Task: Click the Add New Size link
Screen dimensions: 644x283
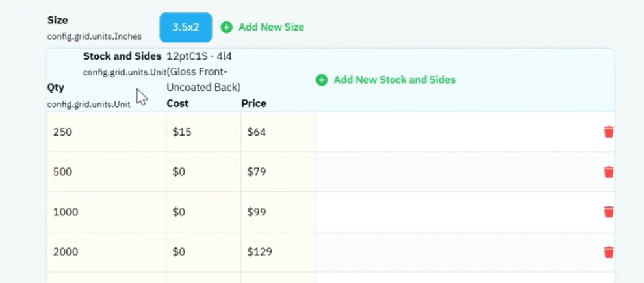Action: click(271, 27)
